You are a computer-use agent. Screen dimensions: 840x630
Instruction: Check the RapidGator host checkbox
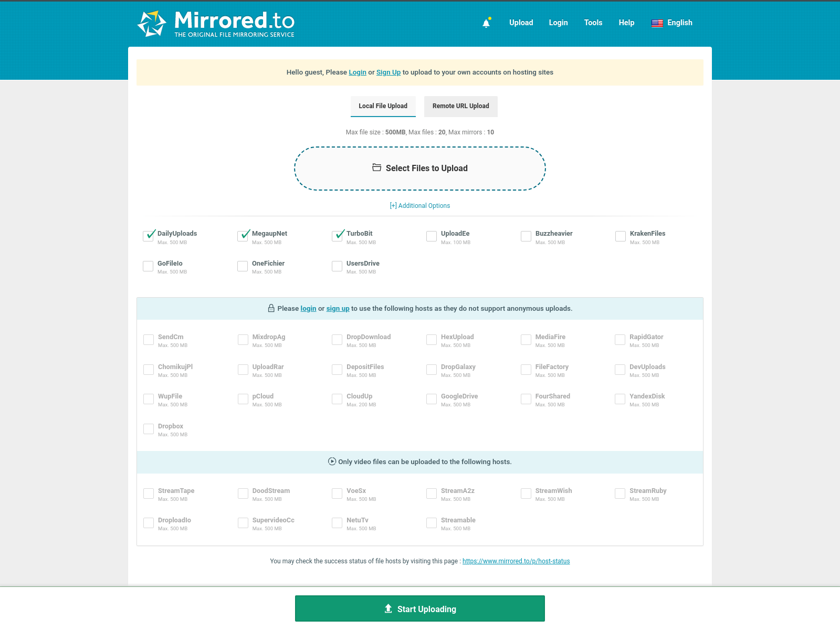pyautogui.click(x=620, y=340)
